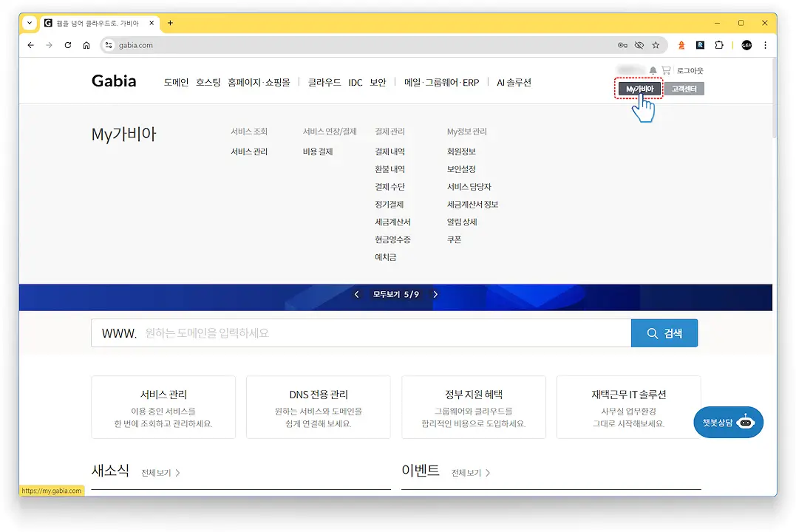Click the 로그아웃 link

coord(690,69)
